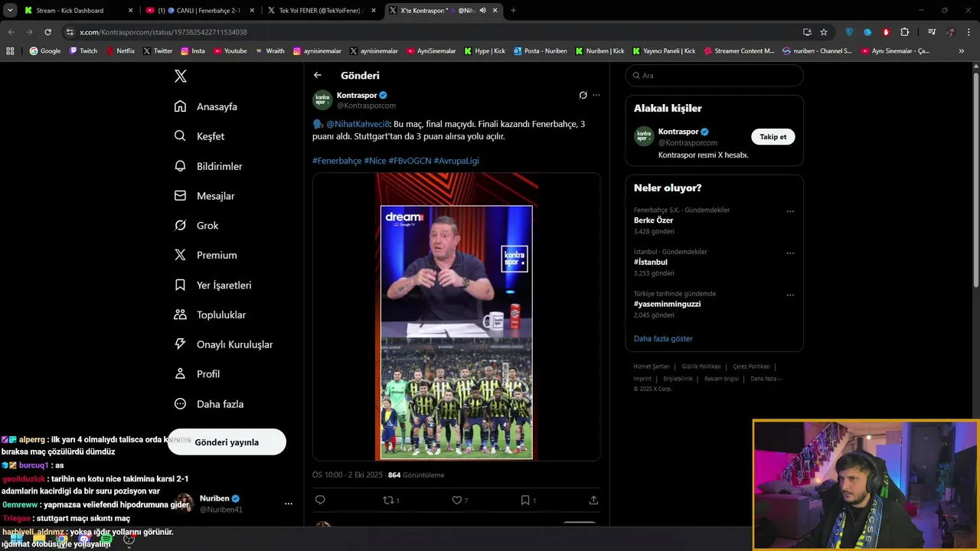Image resolution: width=980 pixels, height=551 pixels.
Task: Click the Grok explain icon on post
Action: pyautogui.click(x=583, y=95)
